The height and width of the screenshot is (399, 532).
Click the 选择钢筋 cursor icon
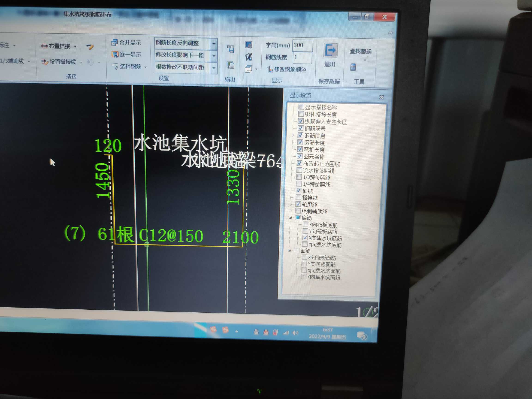pyautogui.click(x=115, y=66)
